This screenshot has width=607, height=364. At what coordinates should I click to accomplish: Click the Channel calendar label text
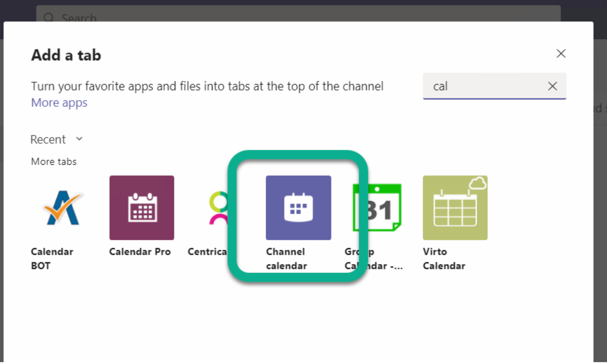pos(285,259)
